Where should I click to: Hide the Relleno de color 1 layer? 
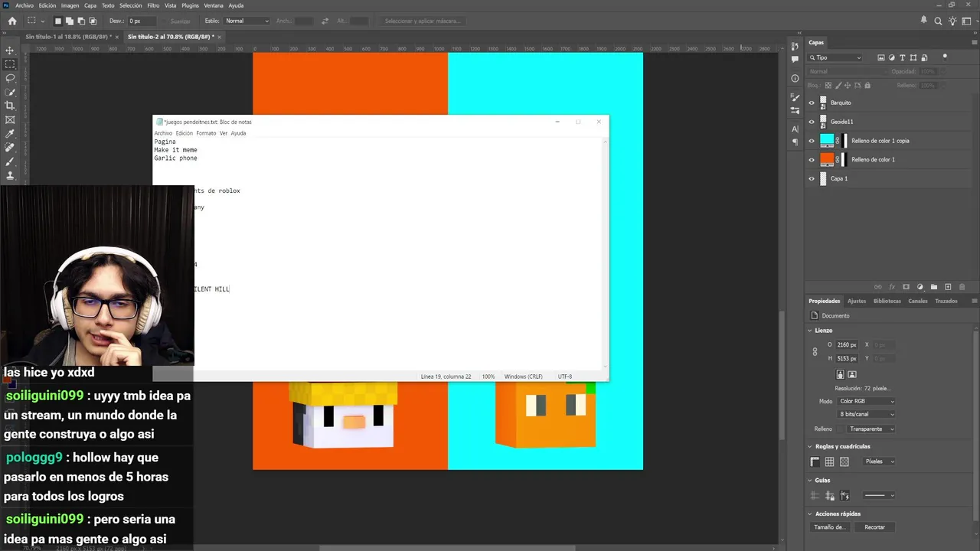tap(812, 160)
